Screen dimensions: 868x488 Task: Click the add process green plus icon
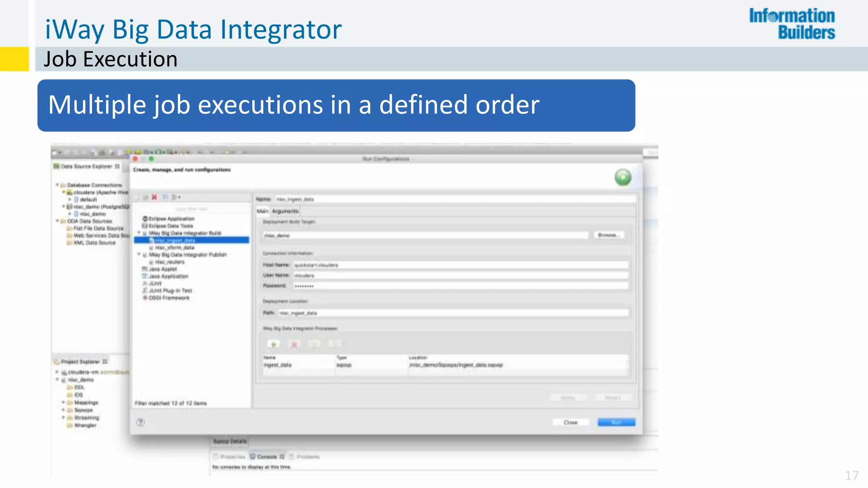(274, 344)
